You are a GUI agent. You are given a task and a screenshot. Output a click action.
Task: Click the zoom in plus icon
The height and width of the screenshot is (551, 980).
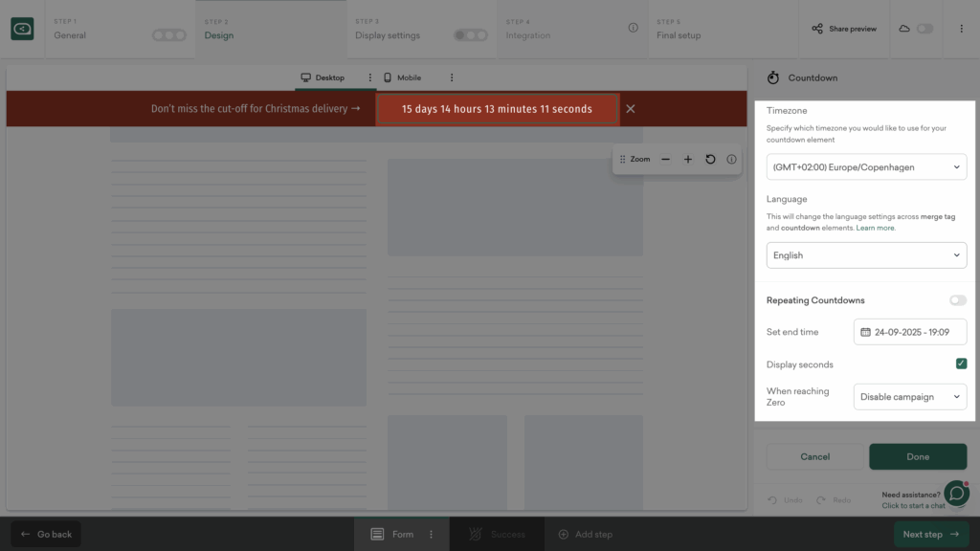coord(687,160)
